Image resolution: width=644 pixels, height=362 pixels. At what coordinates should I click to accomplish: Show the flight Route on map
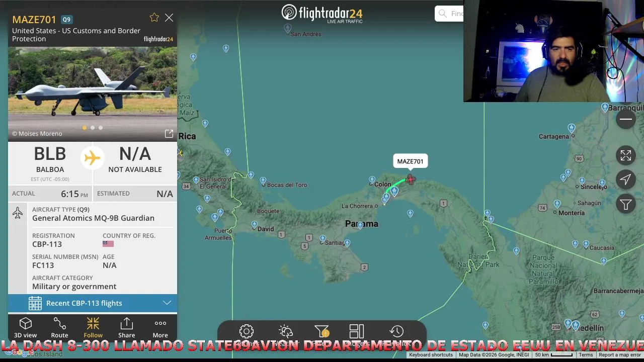point(59,327)
